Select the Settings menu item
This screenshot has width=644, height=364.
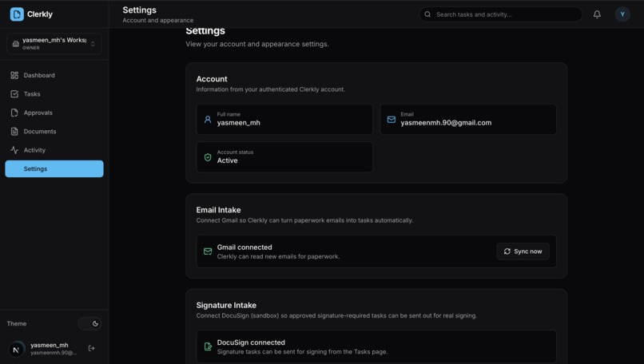(54, 168)
